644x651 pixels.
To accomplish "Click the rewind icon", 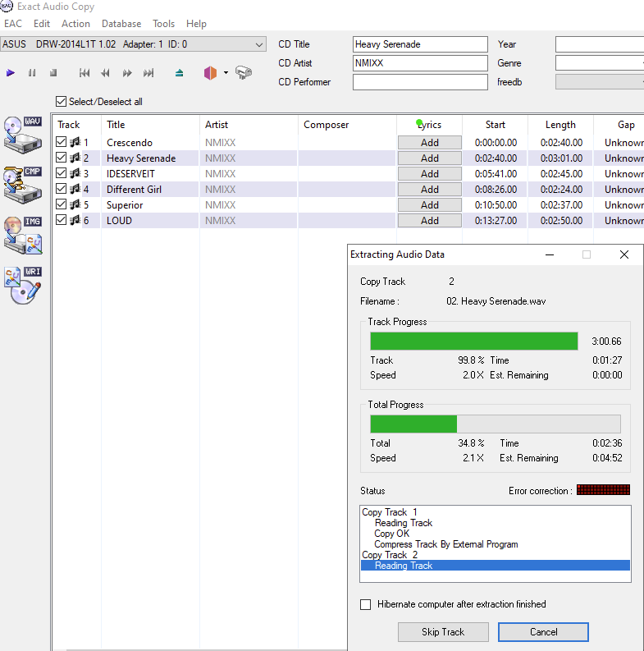I will click(x=105, y=73).
